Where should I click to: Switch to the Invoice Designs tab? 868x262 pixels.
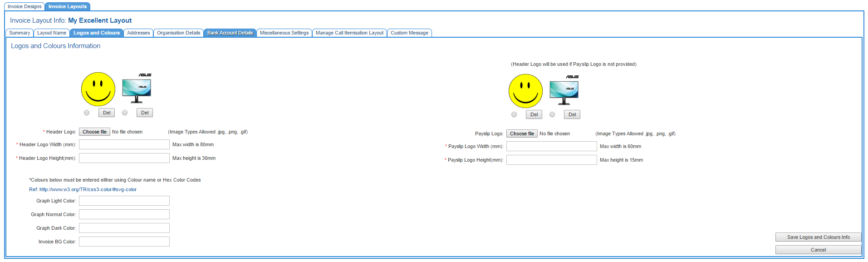coord(25,6)
